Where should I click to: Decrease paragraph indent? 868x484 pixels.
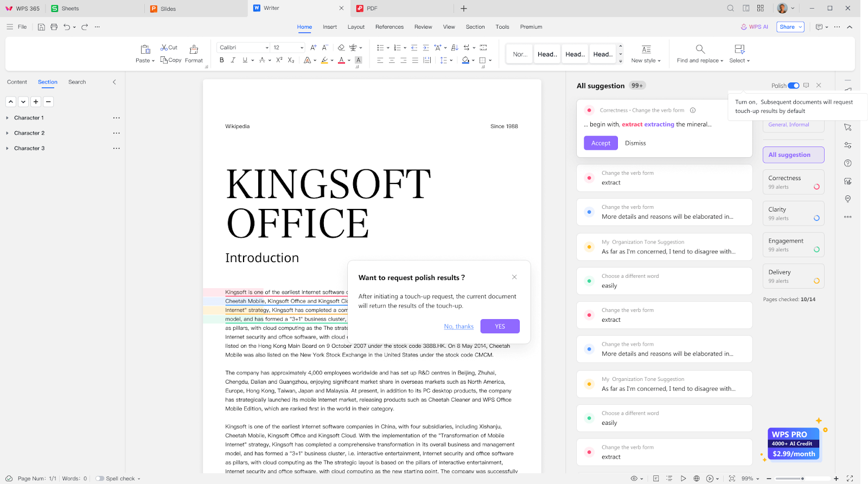(x=414, y=48)
